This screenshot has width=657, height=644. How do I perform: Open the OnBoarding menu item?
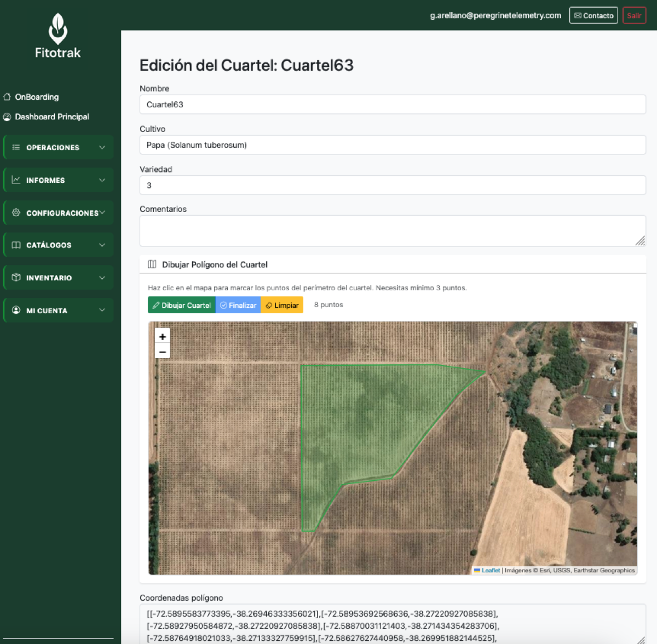[37, 97]
